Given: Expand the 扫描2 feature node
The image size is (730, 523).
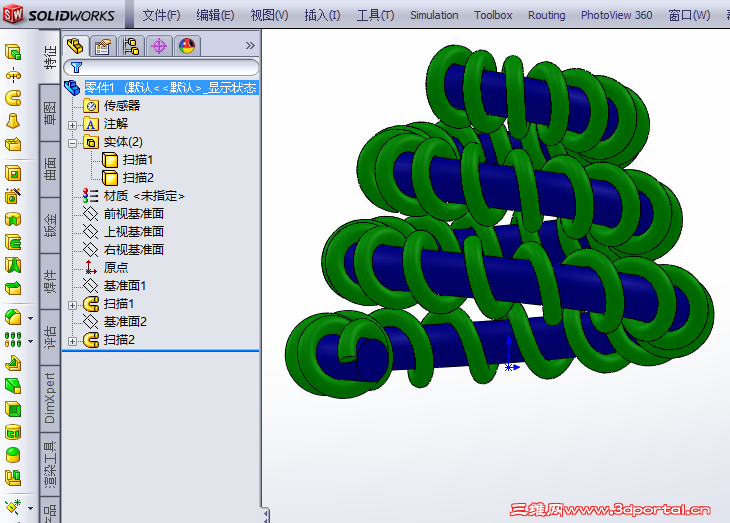Looking at the screenshot, I should 72,341.
